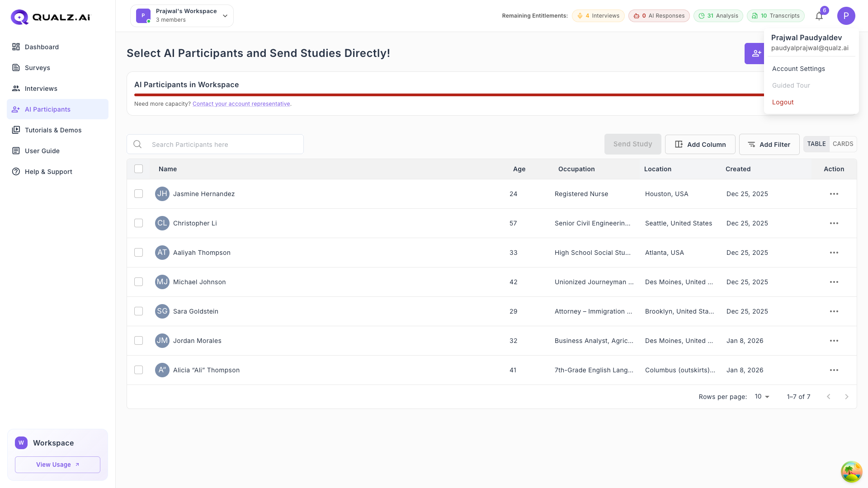Switch to CARDS view
The height and width of the screenshot is (488, 868).
point(843,144)
